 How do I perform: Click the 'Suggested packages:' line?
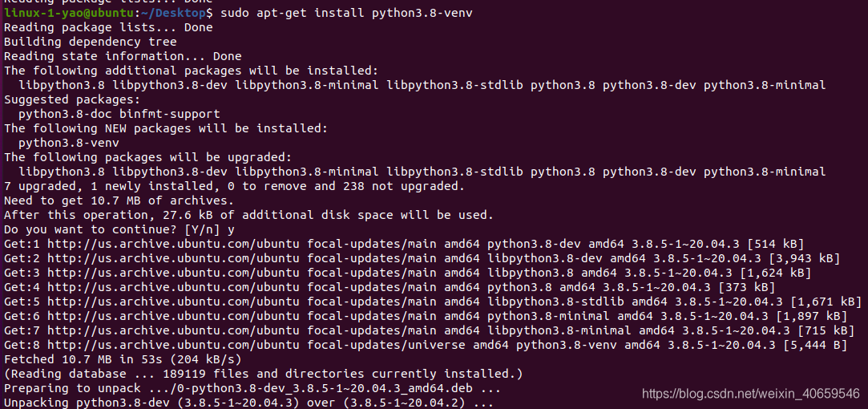tap(72, 99)
